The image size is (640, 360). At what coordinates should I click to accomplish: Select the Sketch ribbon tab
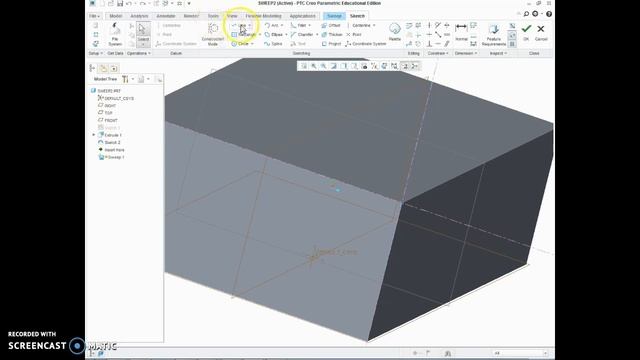[357, 16]
